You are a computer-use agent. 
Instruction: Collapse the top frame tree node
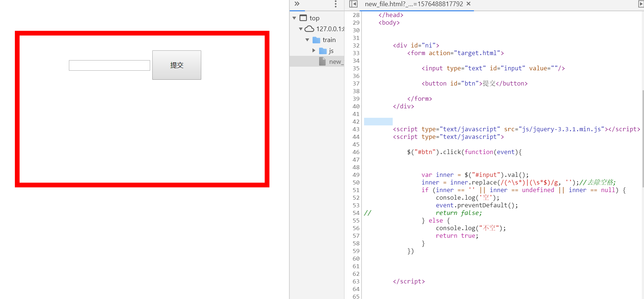coord(294,18)
